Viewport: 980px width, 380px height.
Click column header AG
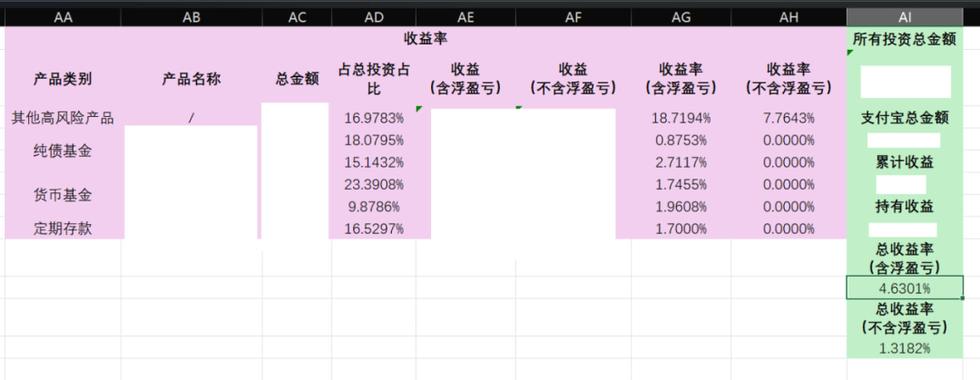[681, 17]
